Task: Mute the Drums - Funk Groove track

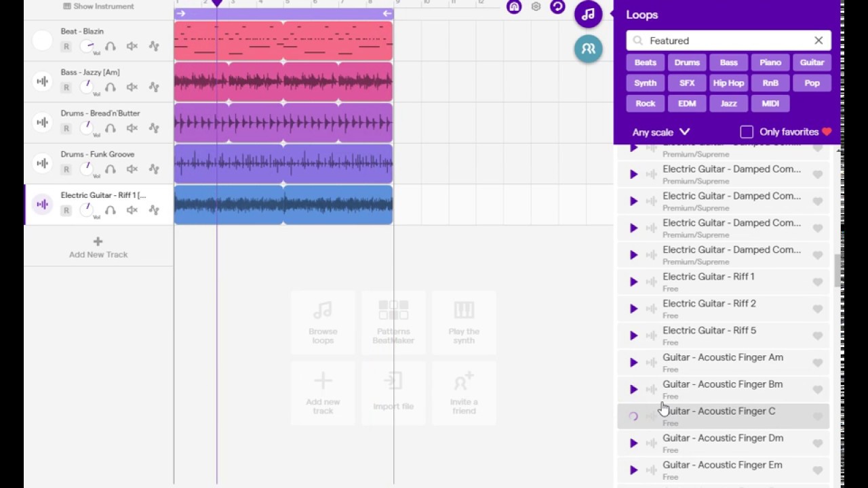Action: point(132,169)
